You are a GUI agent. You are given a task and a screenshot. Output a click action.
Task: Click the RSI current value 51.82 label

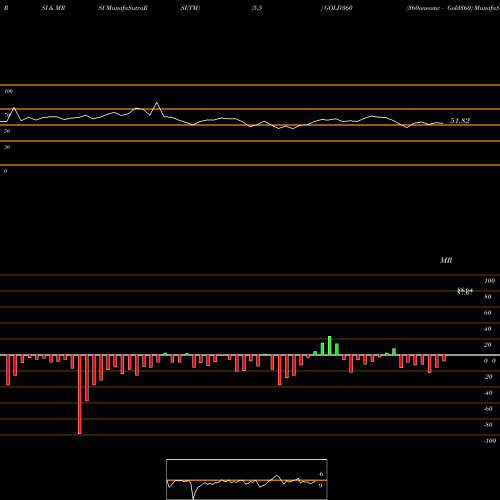pyautogui.click(x=460, y=121)
